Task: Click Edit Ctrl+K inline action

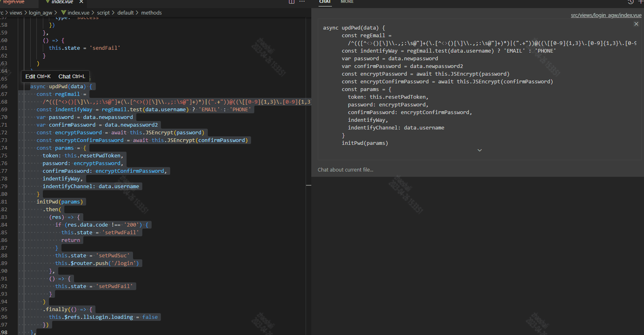Action: click(38, 76)
